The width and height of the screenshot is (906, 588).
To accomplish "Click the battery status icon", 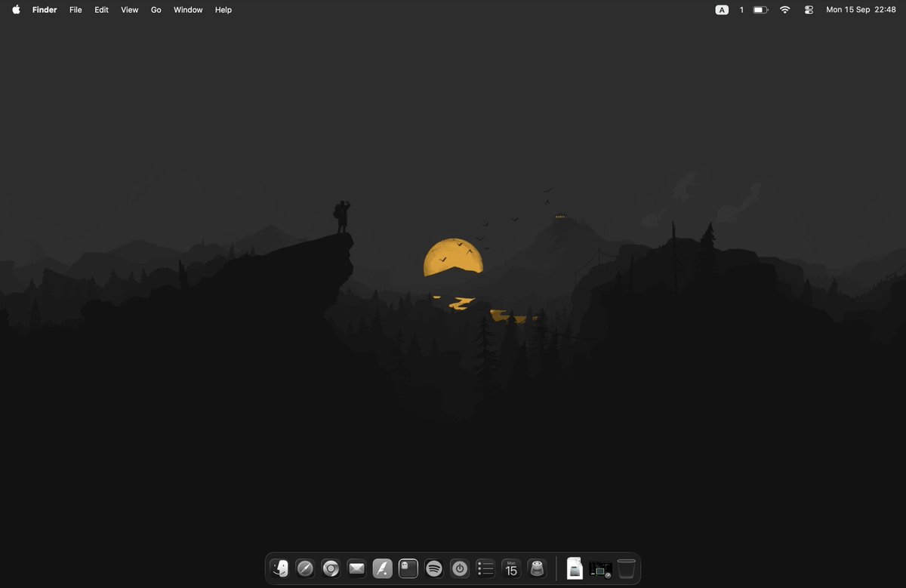I will point(760,10).
